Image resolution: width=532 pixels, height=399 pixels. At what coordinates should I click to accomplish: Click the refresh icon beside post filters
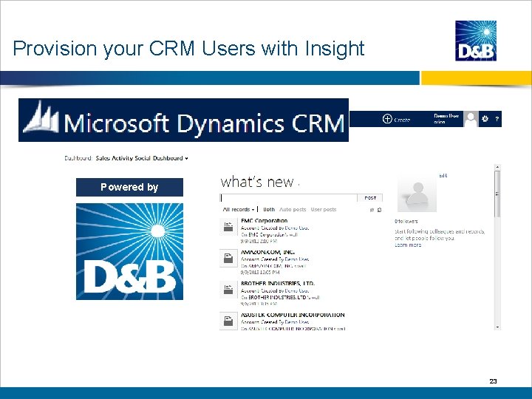tap(379, 210)
